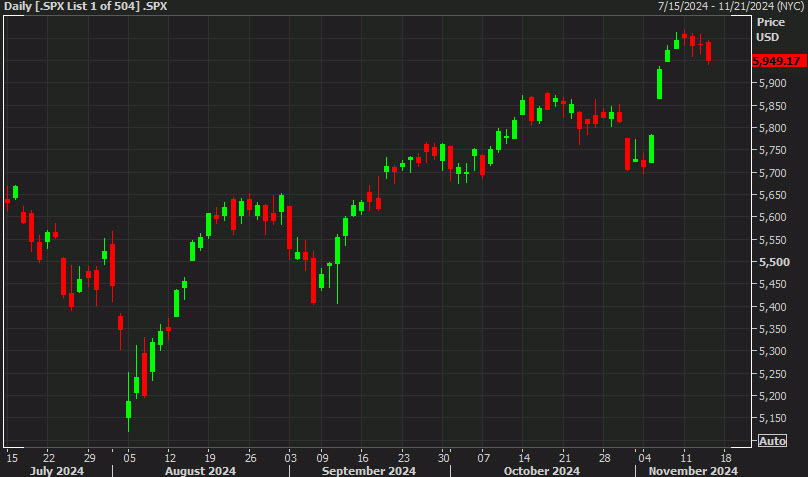
Task: Select the 5,800 price axis label
Action: 772,128
